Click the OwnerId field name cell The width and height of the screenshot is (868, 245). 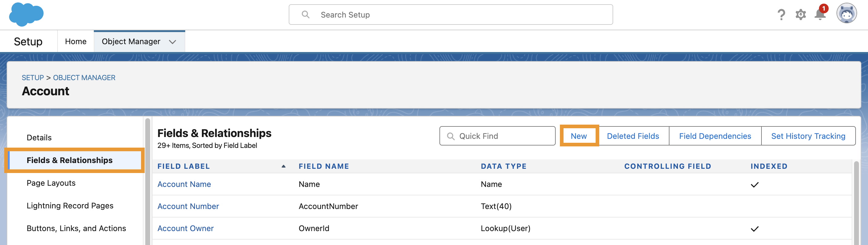pyautogui.click(x=314, y=228)
